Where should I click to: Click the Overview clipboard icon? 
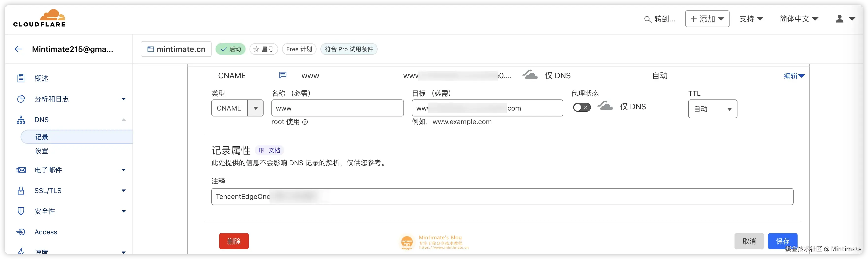pyautogui.click(x=21, y=78)
